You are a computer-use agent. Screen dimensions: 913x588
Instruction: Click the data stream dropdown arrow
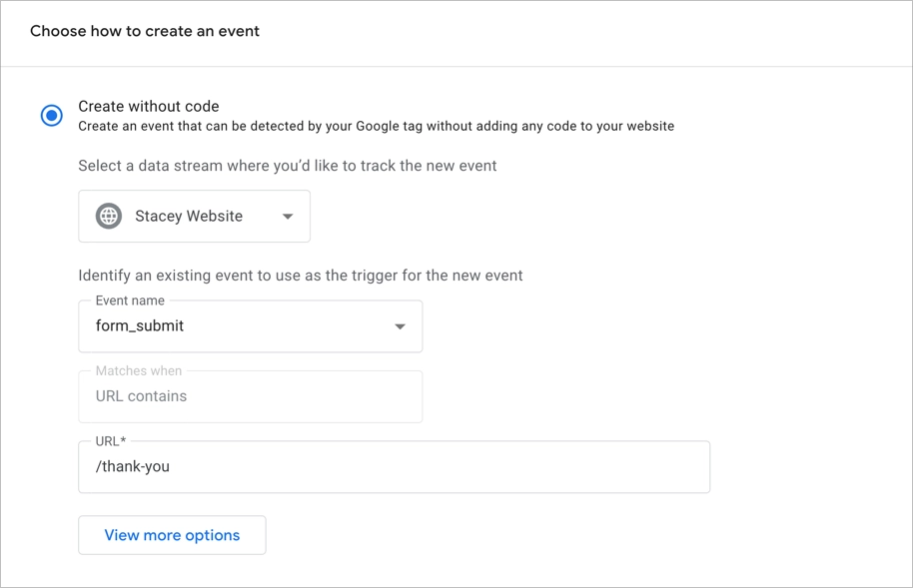(x=288, y=217)
